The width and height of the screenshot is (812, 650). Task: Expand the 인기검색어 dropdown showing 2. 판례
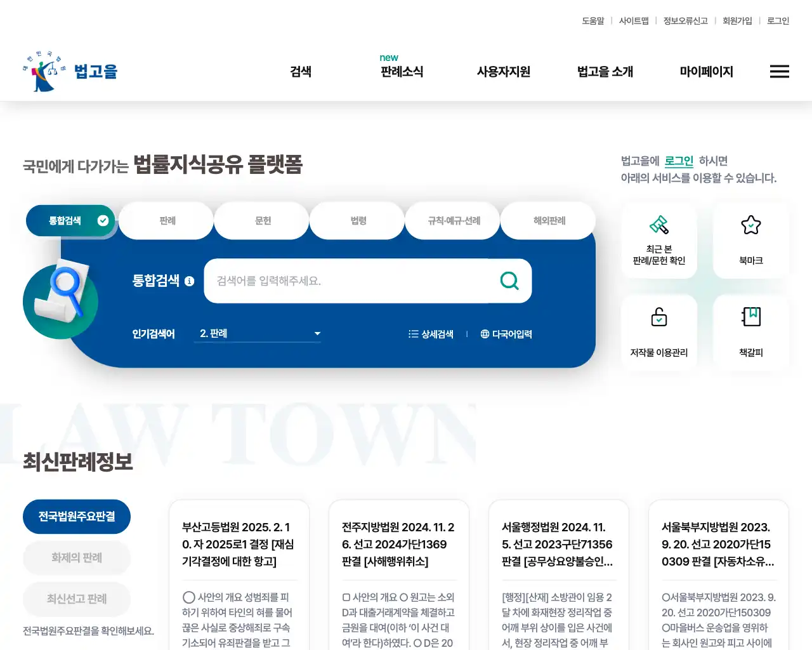258,334
